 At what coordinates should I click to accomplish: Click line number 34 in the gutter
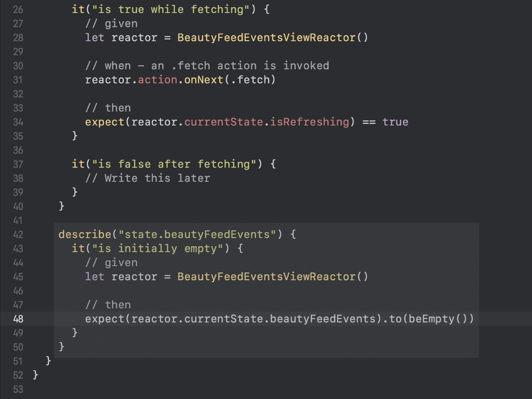pos(18,122)
